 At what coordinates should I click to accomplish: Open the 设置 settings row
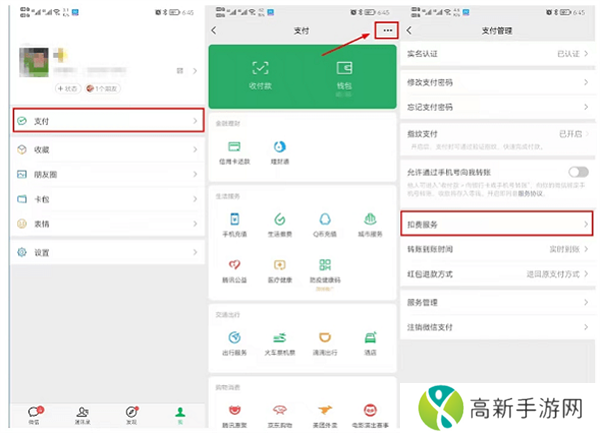108,252
